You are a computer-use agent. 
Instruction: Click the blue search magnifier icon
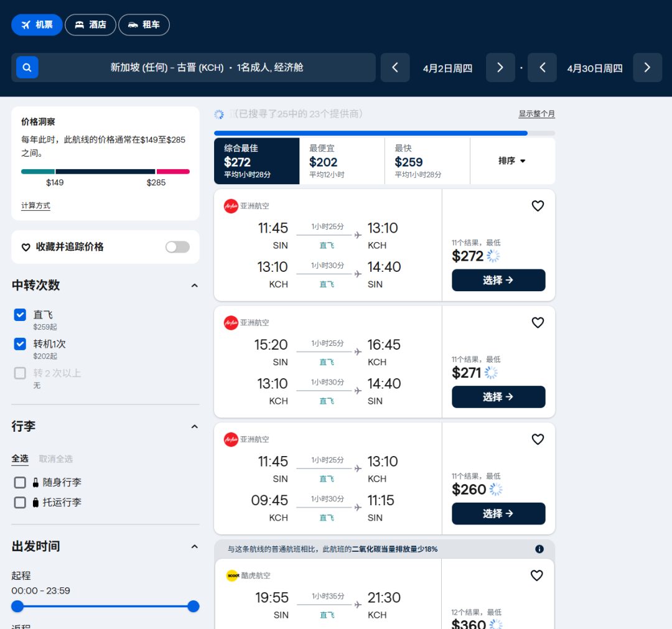(x=27, y=67)
